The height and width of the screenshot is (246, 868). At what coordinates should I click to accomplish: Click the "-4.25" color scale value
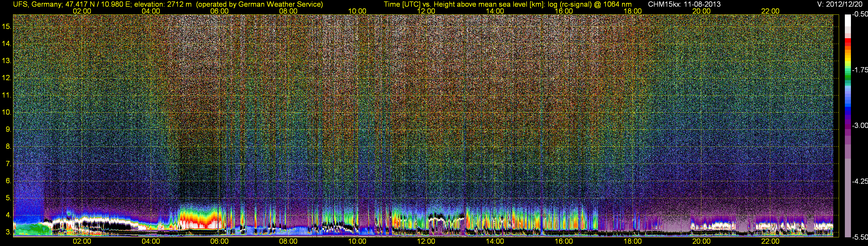click(860, 181)
